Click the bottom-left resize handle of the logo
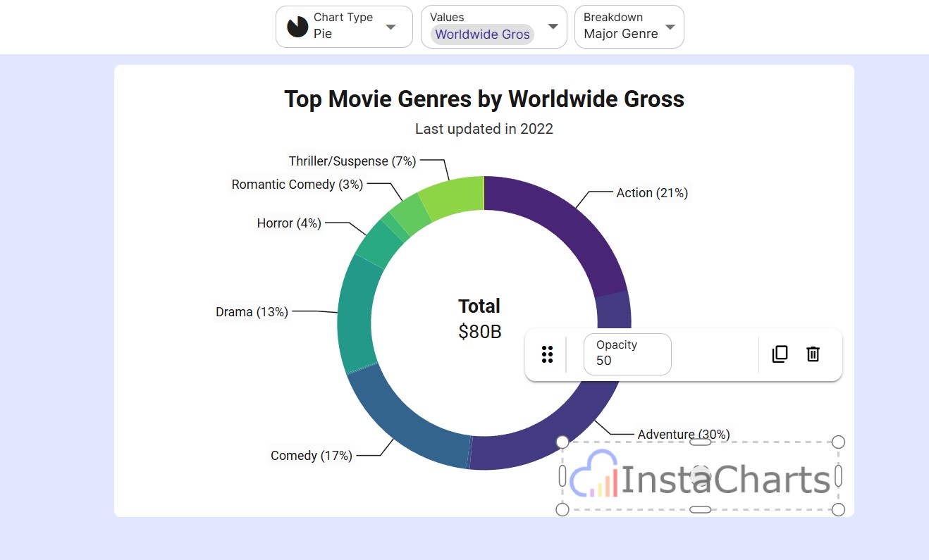This screenshot has width=929, height=560. (562, 509)
